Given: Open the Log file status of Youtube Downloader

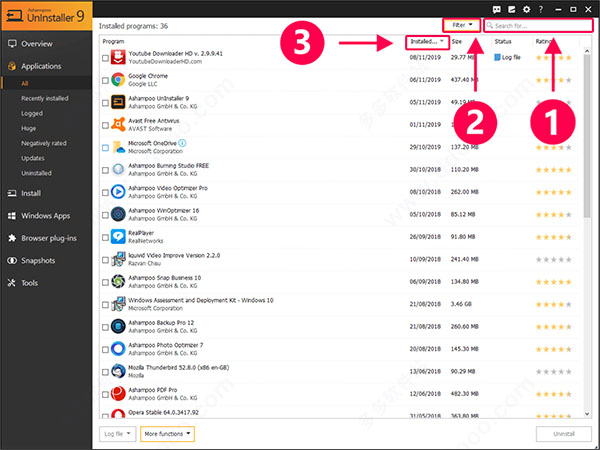Looking at the screenshot, I should point(507,57).
